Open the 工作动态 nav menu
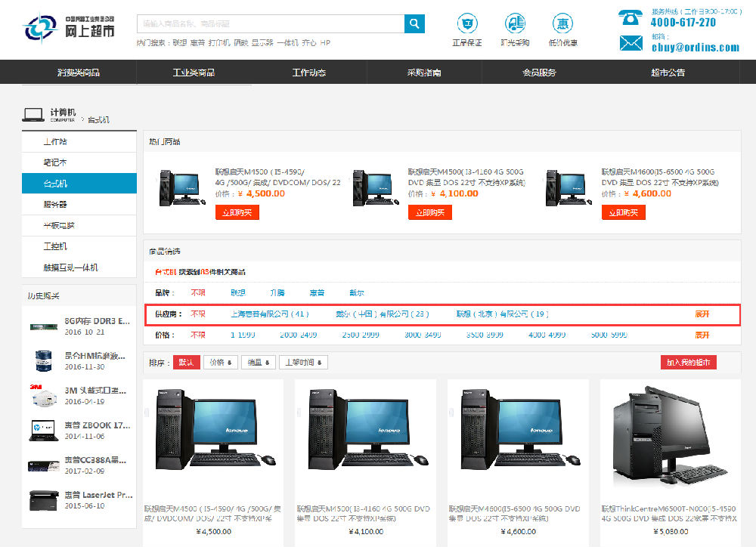 click(309, 73)
